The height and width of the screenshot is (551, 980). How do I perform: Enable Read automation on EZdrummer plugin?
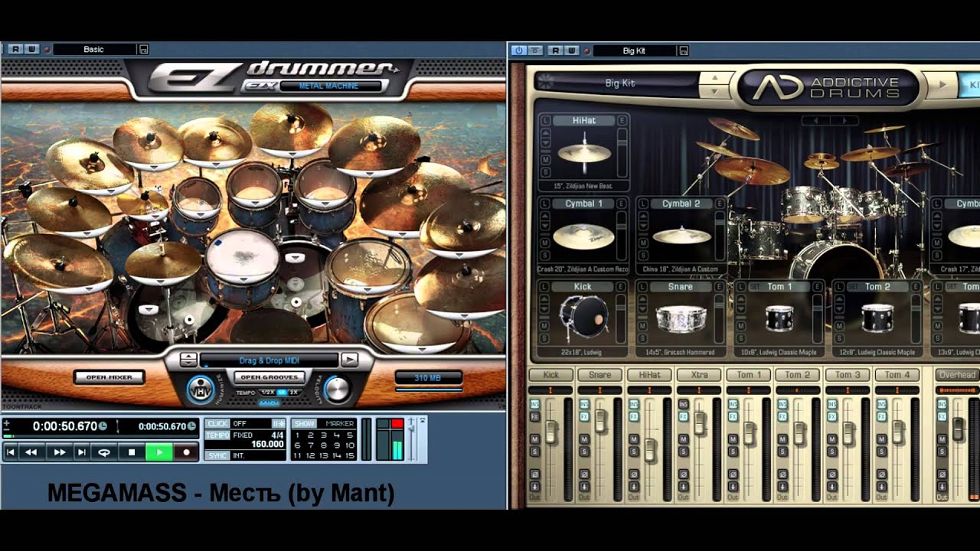15,49
